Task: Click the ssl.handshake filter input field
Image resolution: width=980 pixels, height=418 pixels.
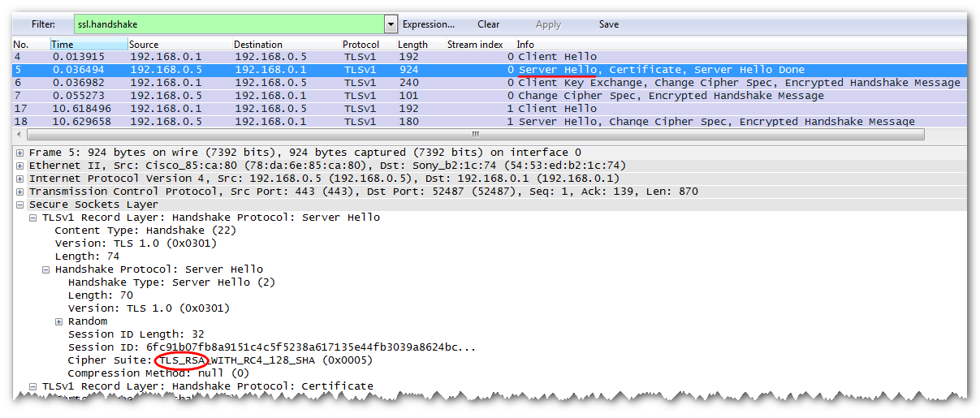Action: point(228,24)
